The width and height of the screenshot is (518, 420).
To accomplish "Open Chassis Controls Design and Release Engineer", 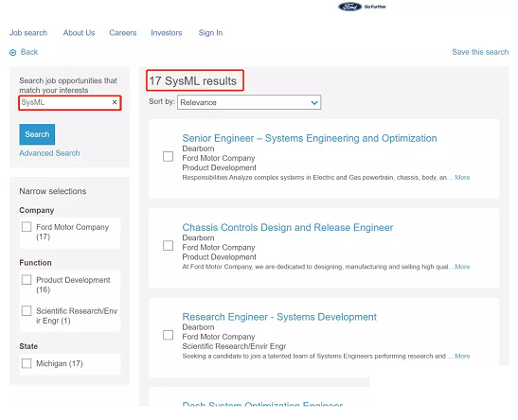I will point(288,227).
